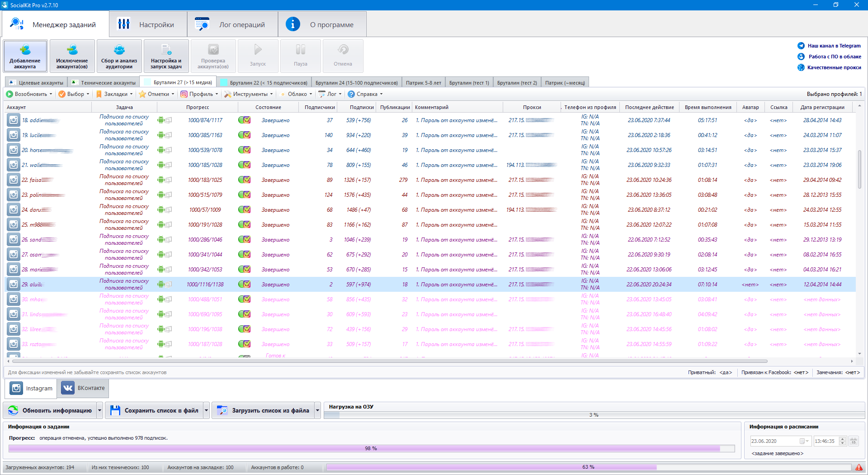Open Наш канал в Telegram link
The width and height of the screenshot is (868, 475).
834,46
